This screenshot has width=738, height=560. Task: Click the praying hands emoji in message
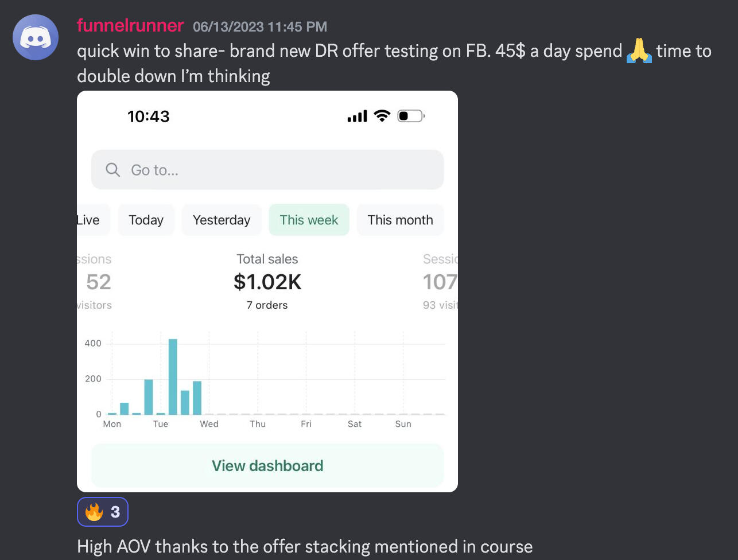pos(639,51)
